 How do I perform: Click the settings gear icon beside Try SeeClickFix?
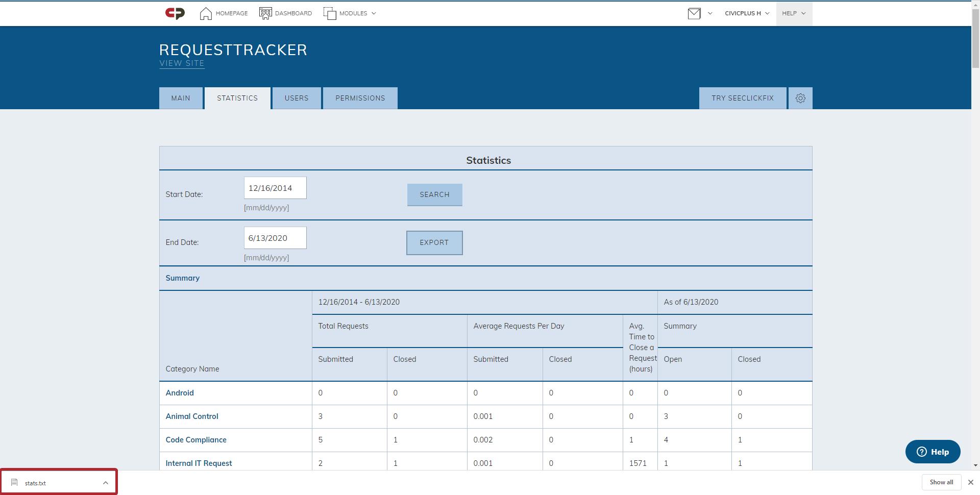tap(800, 98)
